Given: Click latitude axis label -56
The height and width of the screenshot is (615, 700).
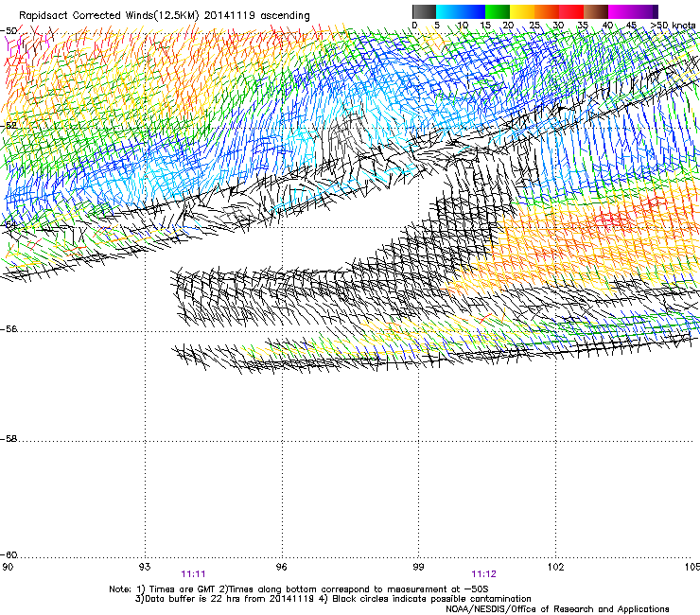Looking at the screenshot, I should tap(9, 329).
